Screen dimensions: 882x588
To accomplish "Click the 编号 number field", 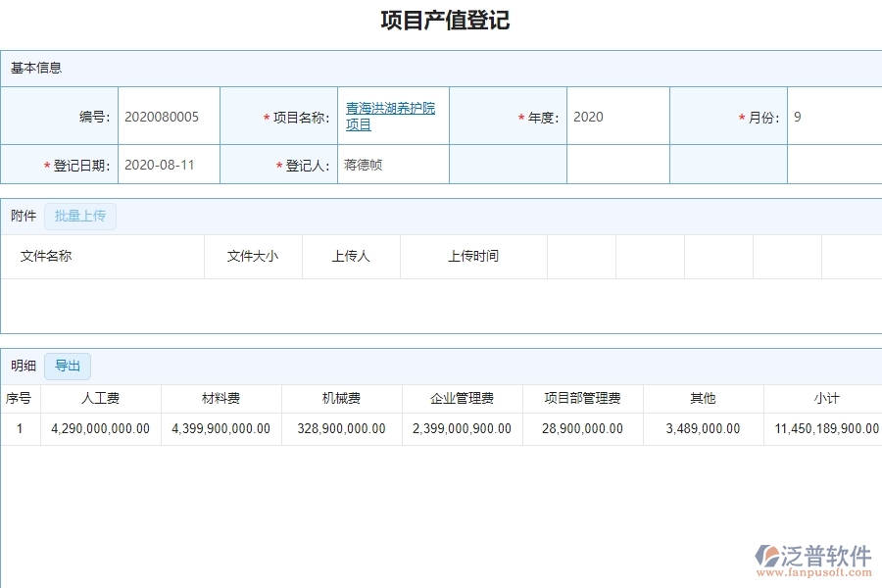I will point(167,116).
